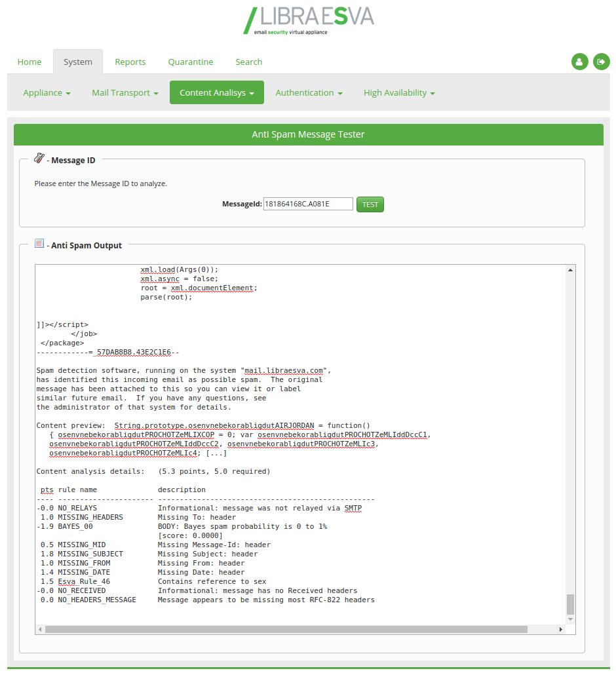
Task: Switch to the Reports tab
Action: click(130, 62)
